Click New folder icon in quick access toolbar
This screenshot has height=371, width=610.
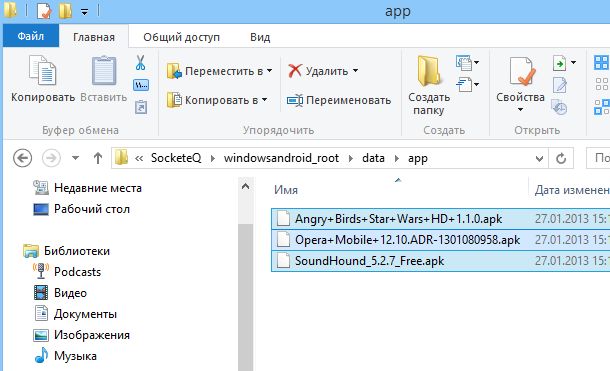65,10
